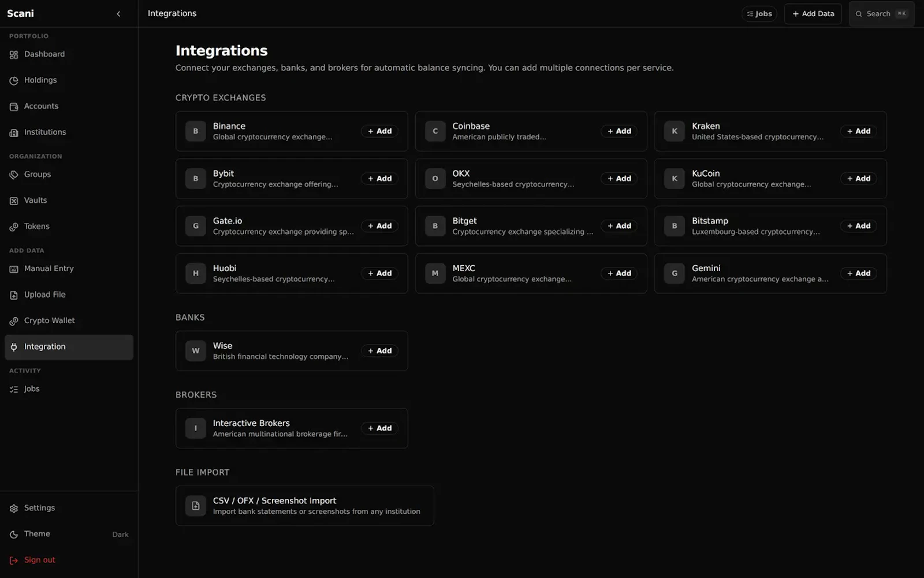Click the Integration plug icon
The width and height of the screenshot is (924, 578).
pyautogui.click(x=14, y=347)
